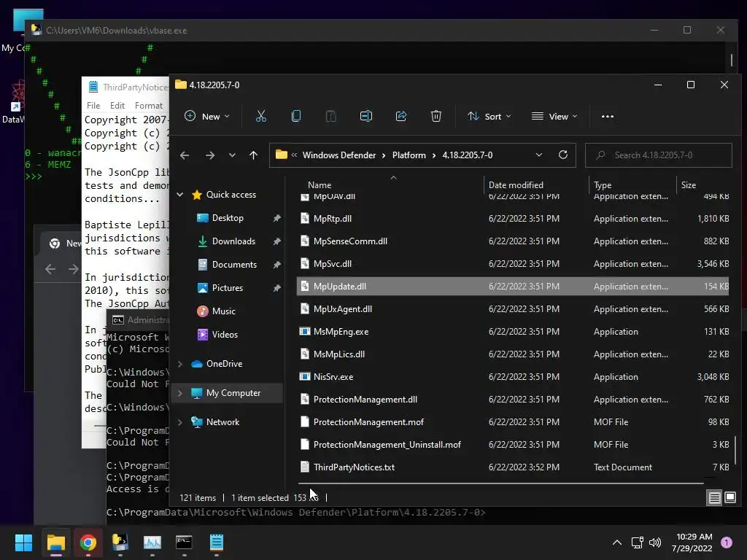Click the Task Manager graph taskbar icon
The width and height of the screenshot is (747, 560).
152,542
